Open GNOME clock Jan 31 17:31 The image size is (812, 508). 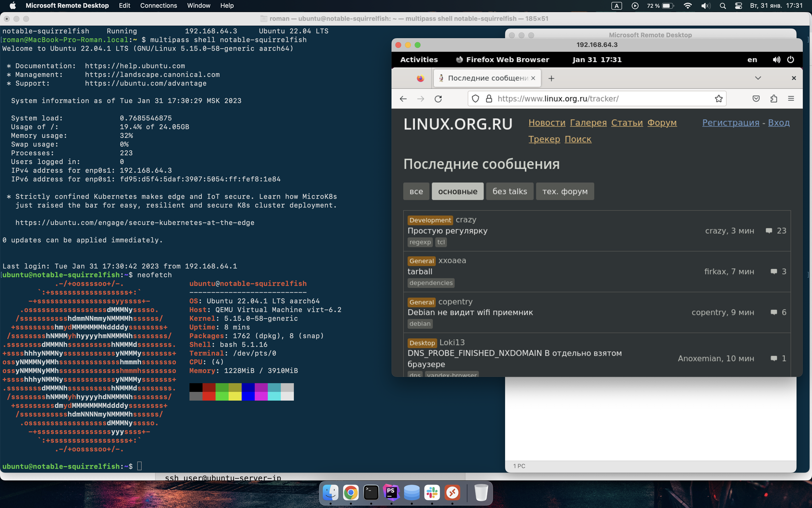click(x=597, y=60)
